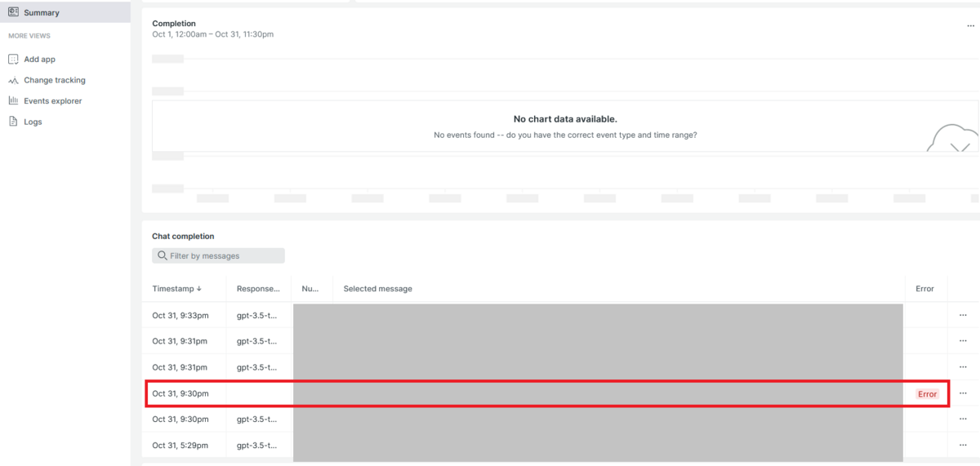The width and height of the screenshot is (980, 466).
Task: Click the Change tracking pulse icon
Action: pos(13,80)
